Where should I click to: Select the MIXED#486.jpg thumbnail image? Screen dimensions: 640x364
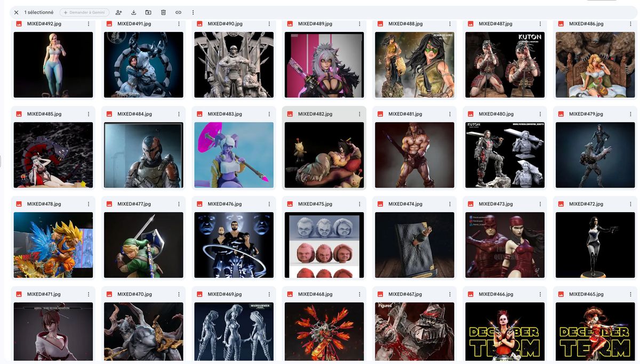coord(595,64)
